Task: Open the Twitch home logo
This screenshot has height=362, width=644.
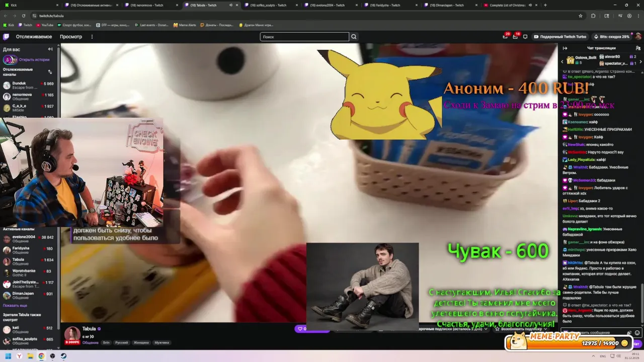Action: pyautogui.click(x=6, y=37)
